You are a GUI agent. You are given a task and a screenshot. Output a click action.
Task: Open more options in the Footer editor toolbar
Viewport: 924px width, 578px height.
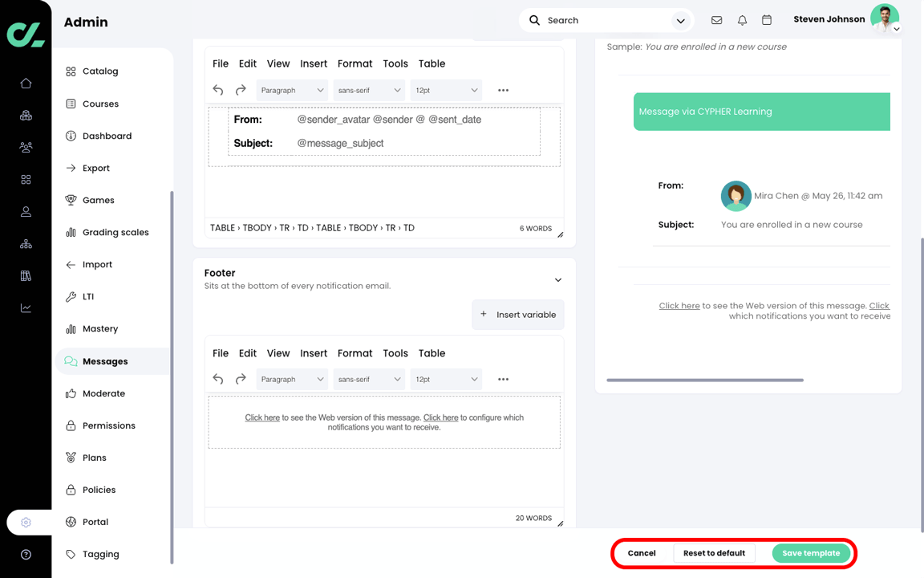pos(503,379)
